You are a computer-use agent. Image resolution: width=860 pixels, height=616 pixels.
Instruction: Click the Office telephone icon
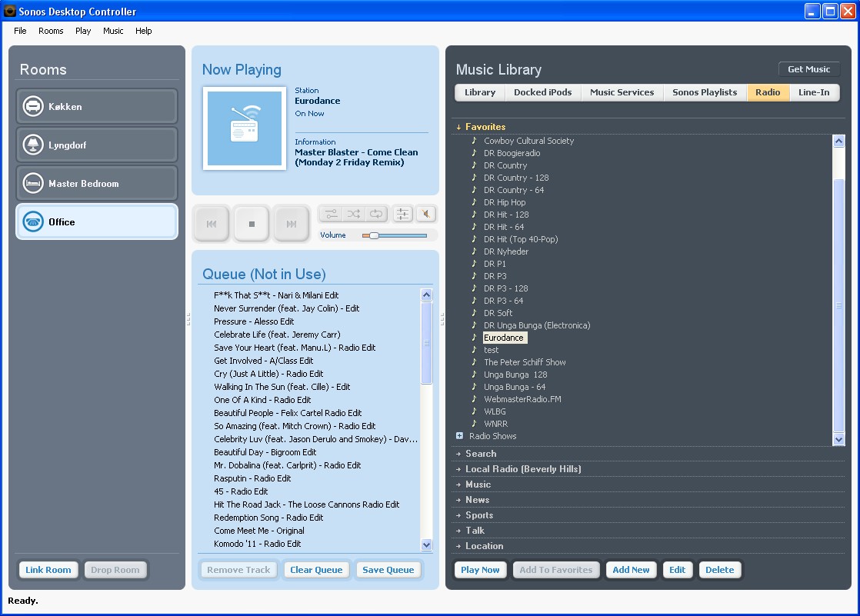tap(33, 221)
